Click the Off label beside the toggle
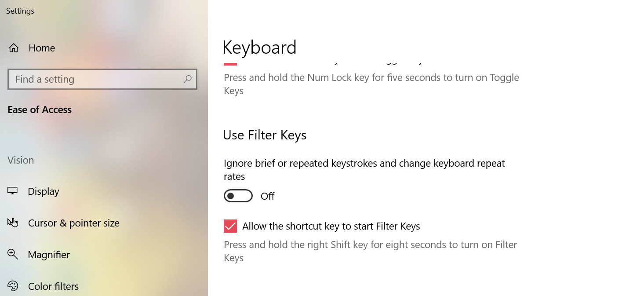 coord(267,196)
